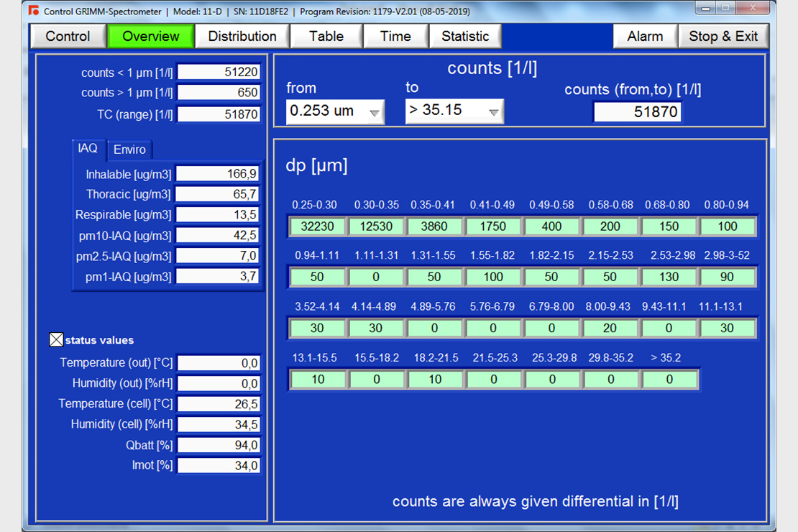
Task: Open the Distribution view
Action: (x=242, y=36)
